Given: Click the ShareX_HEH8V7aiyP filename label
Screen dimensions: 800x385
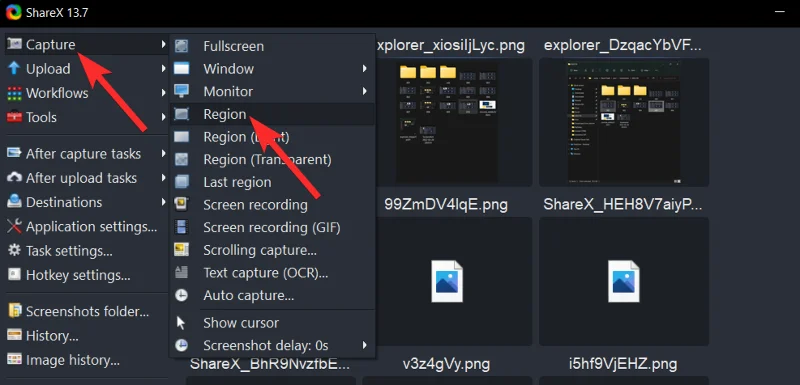Looking at the screenshot, I should tap(622, 205).
